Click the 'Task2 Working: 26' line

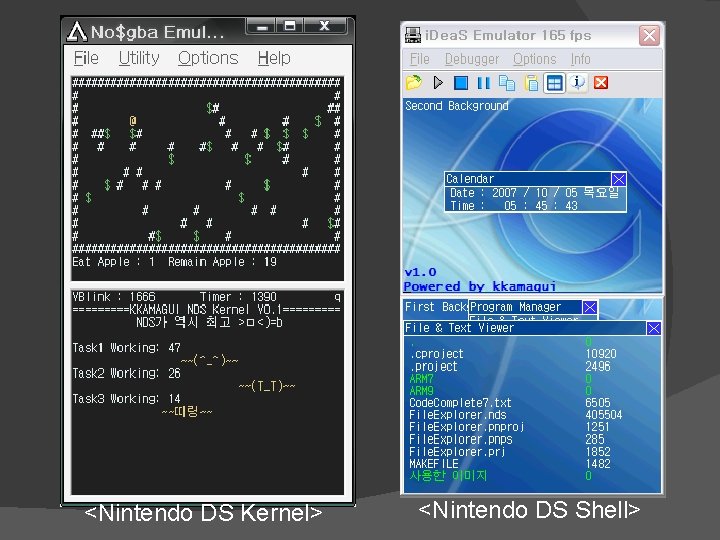coord(127,373)
